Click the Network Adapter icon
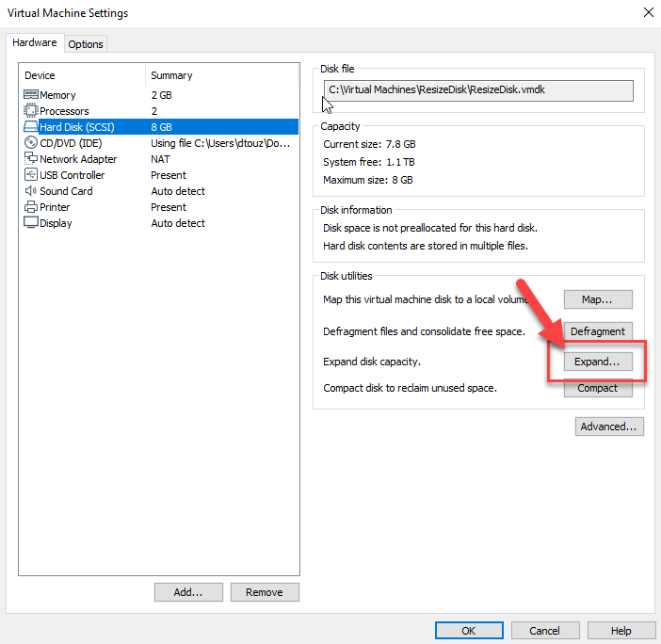 click(31, 159)
